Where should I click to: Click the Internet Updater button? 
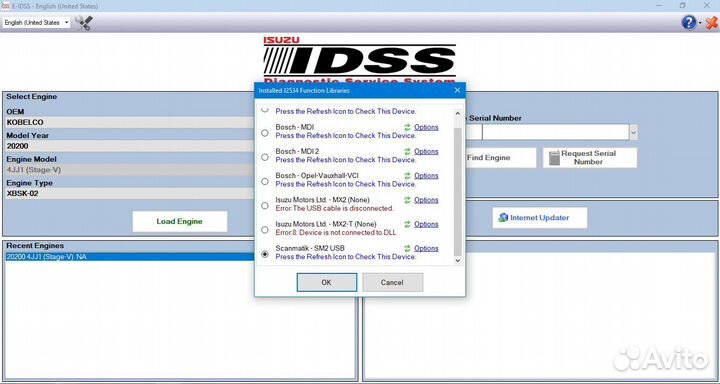(x=540, y=218)
